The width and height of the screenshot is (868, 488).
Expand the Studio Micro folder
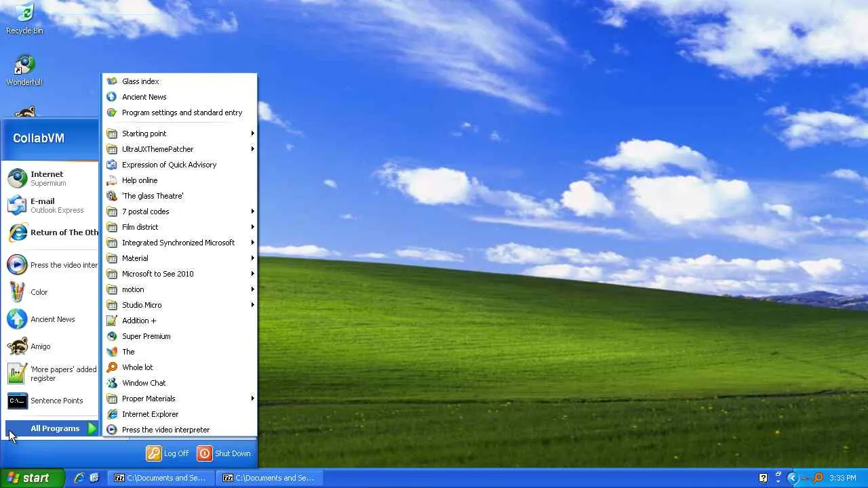click(180, 305)
